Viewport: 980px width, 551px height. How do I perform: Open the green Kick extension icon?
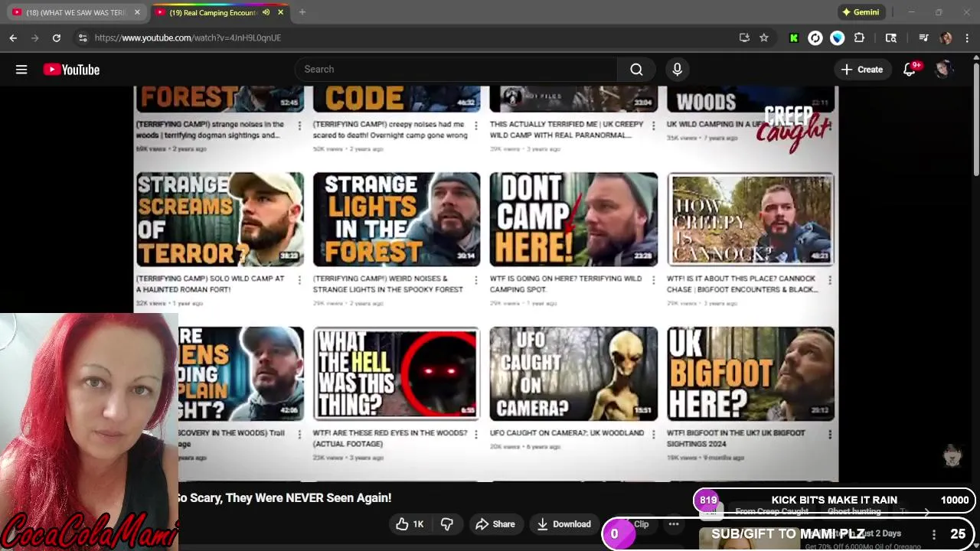pos(794,37)
